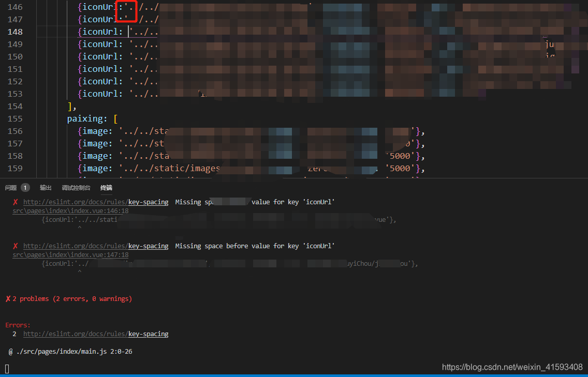Click the terminal cursor prompt at the bottom
This screenshot has width=588, height=377.
(7, 369)
